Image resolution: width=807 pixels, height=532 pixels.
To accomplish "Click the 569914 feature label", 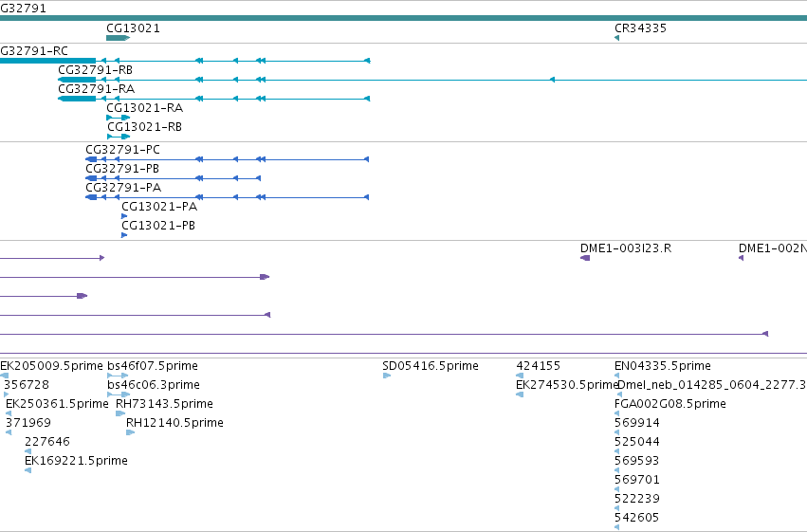I will [x=637, y=423].
